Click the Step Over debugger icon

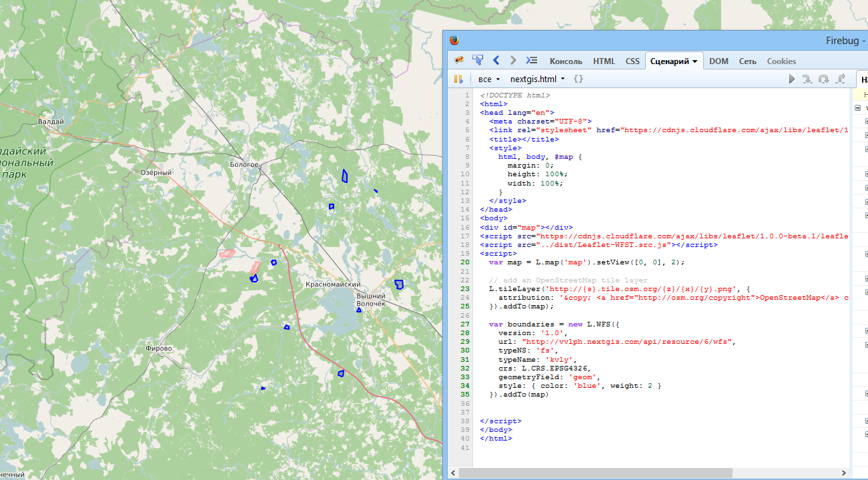(823, 79)
